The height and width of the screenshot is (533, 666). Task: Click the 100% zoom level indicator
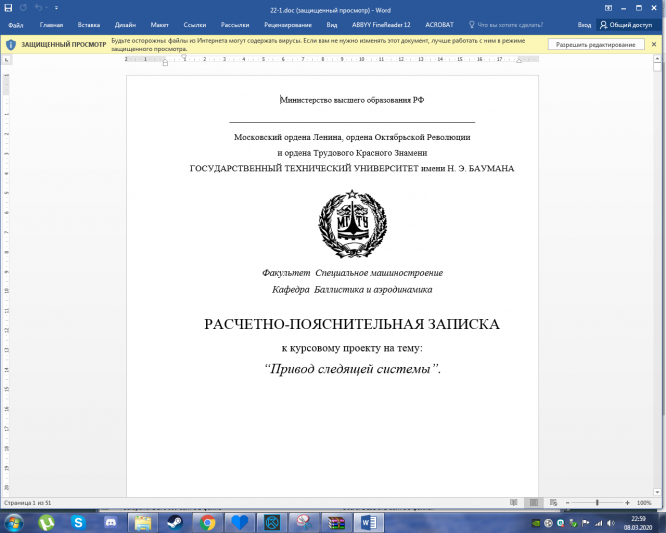point(644,503)
